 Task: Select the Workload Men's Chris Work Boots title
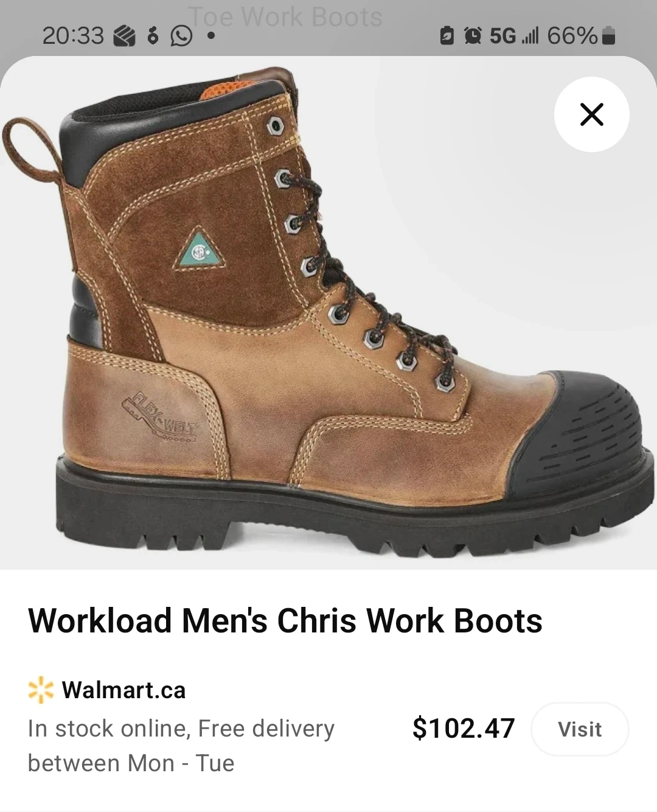[x=285, y=621]
